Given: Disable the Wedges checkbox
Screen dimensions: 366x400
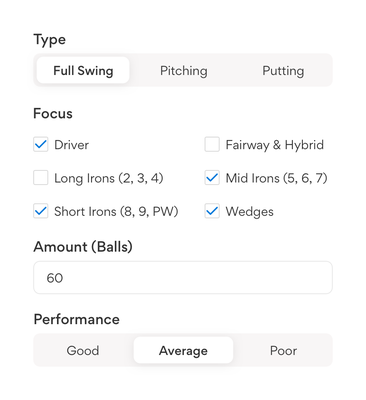Looking at the screenshot, I should pyautogui.click(x=212, y=211).
